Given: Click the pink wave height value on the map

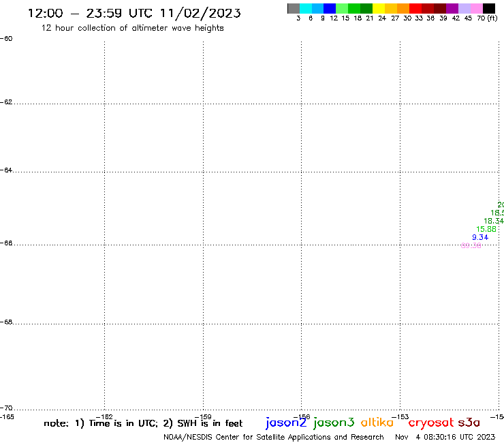Looking at the screenshot, I should [471, 246].
